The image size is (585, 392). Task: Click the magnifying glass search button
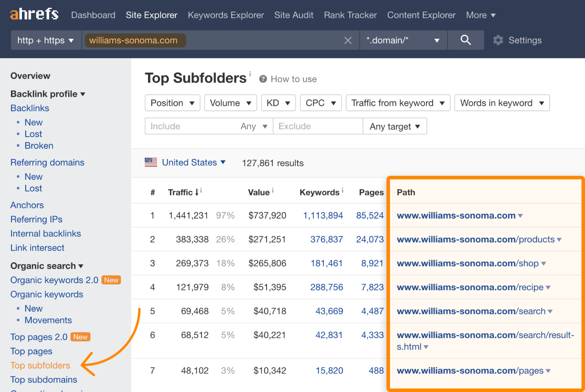click(465, 40)
